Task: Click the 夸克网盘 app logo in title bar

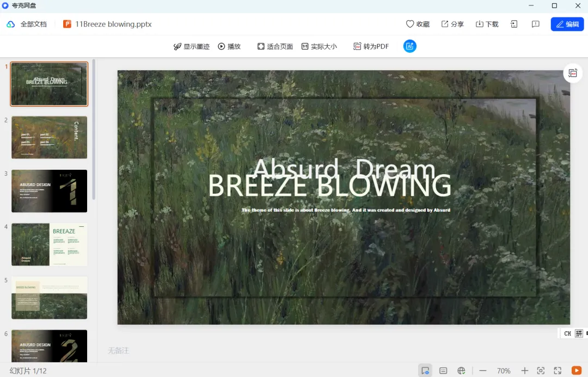Action: (x=5, y=5)
